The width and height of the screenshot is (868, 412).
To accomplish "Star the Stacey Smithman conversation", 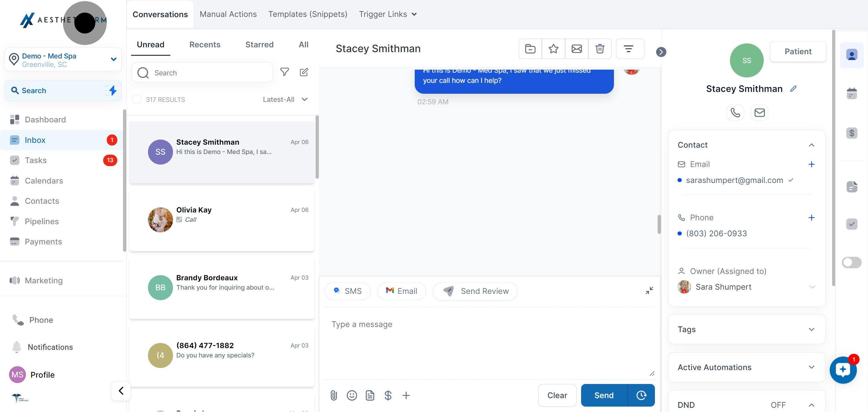I will click(553, 49).
